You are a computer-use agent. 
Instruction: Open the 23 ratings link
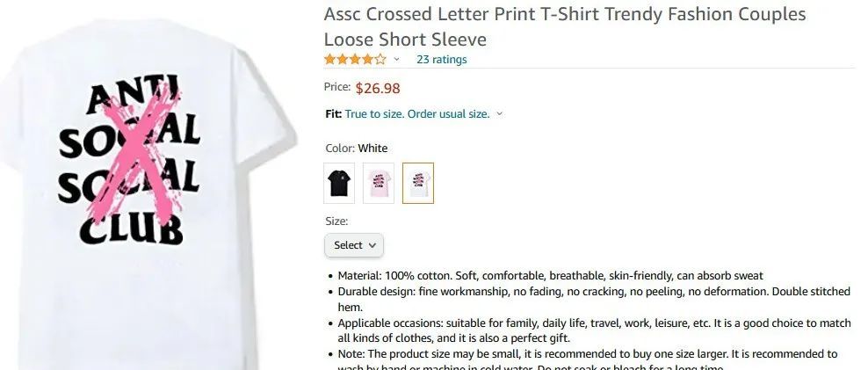pos(441,60)
